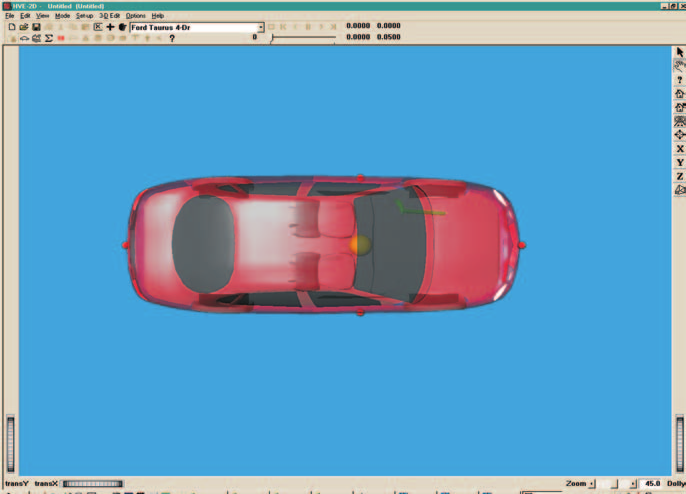
Task: Click the Zoom slider left arrow
Action: click(x=592, y=484)
